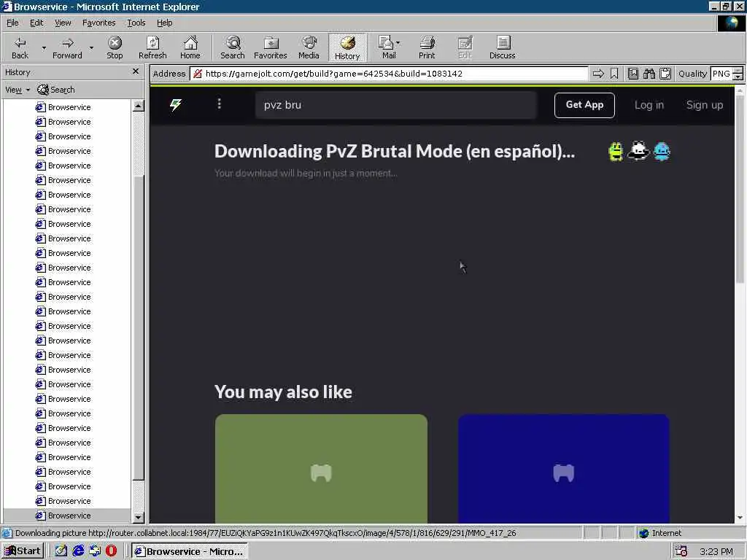Open the File menu

[12, 23]
